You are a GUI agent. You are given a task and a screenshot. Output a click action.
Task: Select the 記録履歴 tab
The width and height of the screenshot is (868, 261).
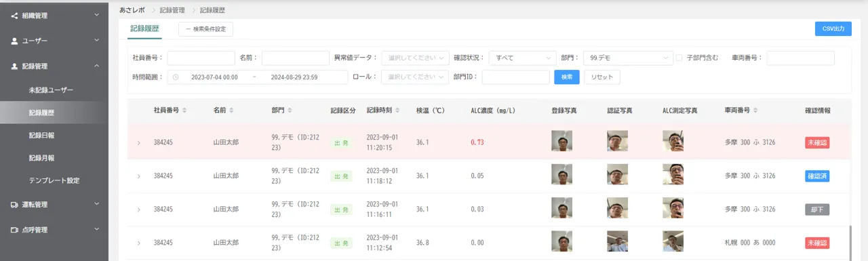144,28
